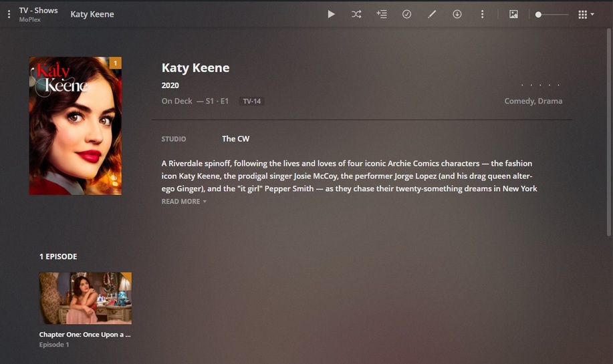Go to TV - Shows library
The height and width of the screenshot is (364, 613).
(x=38, y=11)
